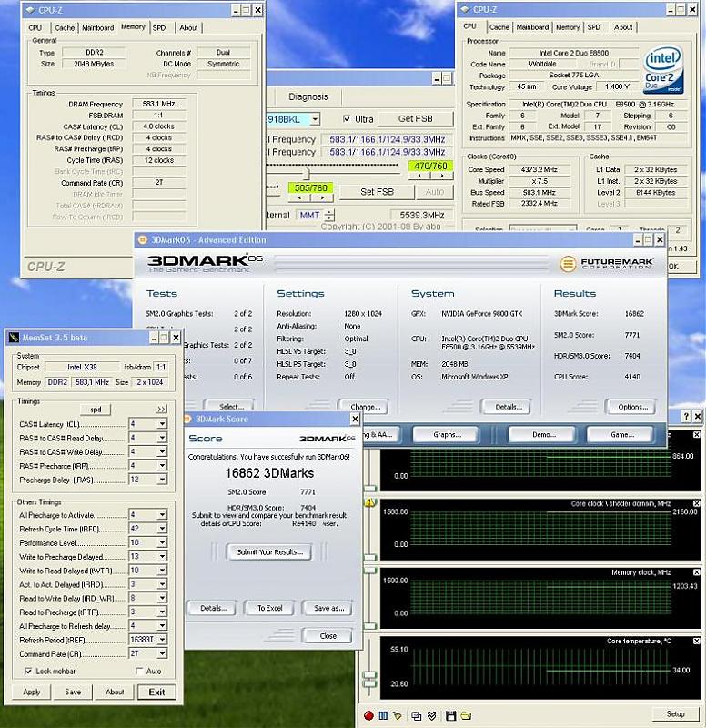Decrease the 505/760 stepper left arrow

pos(300,197)
